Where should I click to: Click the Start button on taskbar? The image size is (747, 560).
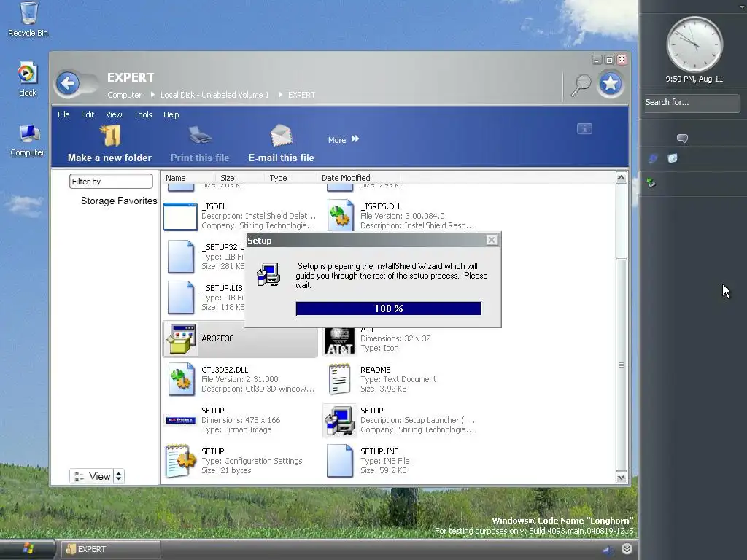point(28,548)
